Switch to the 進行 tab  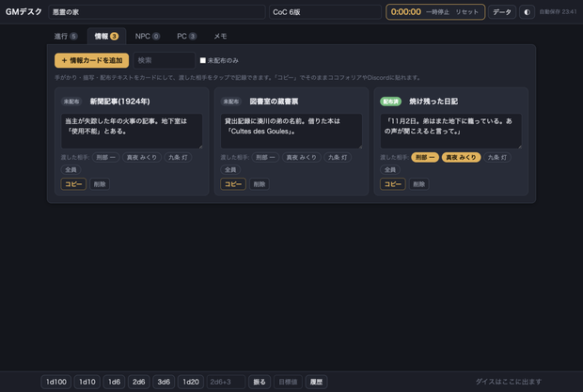[x=66, y=36]
